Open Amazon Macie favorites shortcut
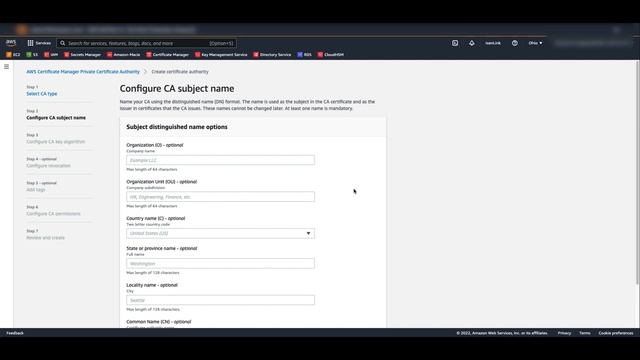Screen dimensions: 640x360 pyautogui.click(x=124, y=54)
